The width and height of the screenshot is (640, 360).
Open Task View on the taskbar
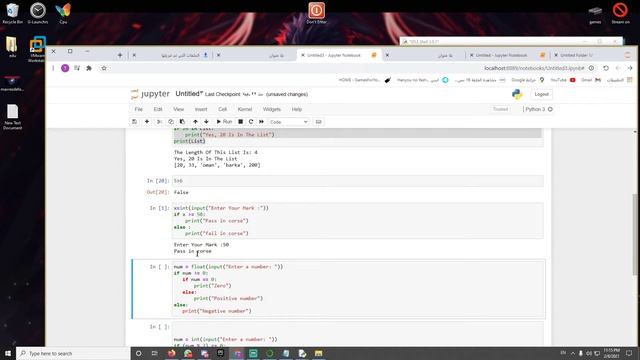155,353
